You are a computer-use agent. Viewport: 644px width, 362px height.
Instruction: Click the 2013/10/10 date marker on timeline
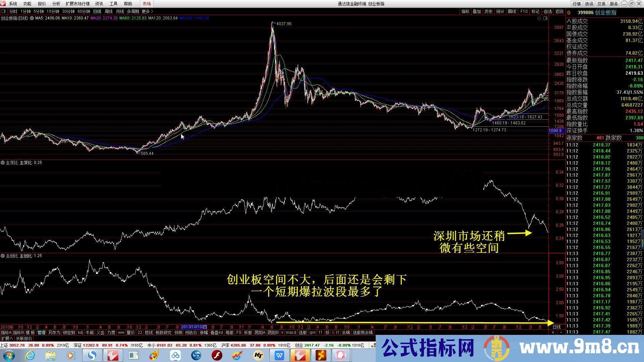194,327
